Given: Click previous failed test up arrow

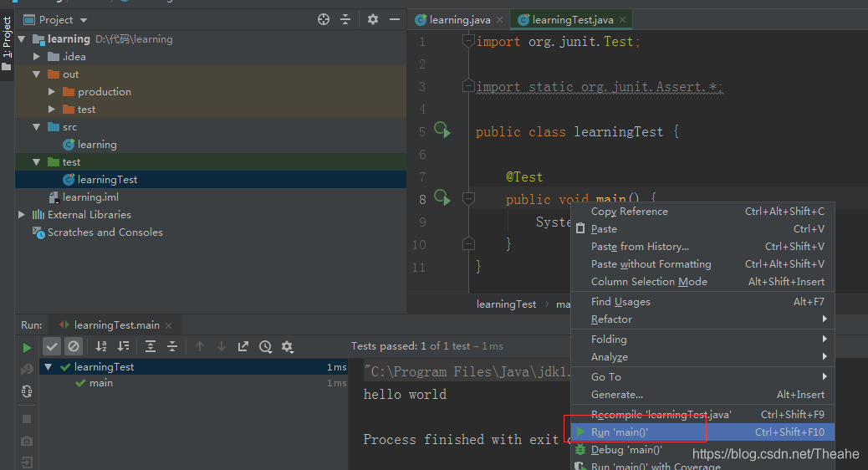Looking at the screenshot, I should coord(200,346).
